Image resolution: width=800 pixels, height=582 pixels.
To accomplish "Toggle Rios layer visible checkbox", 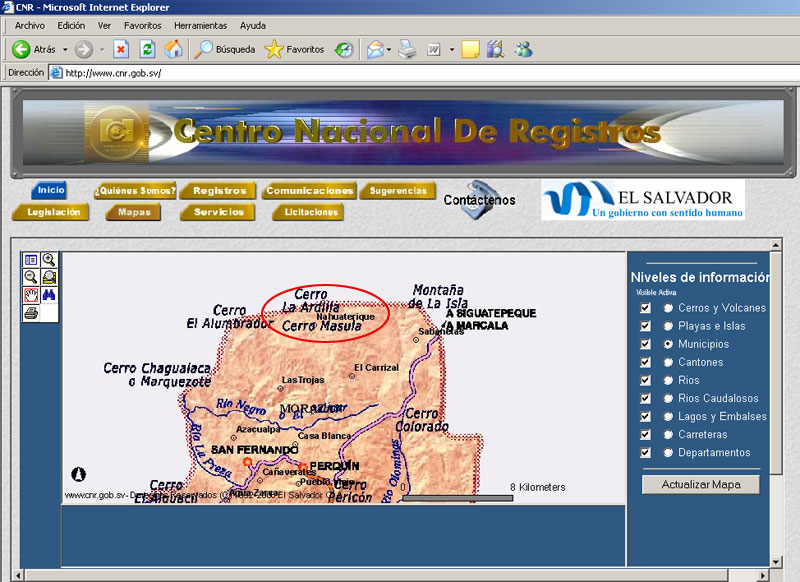I will (x=645, y=380).
